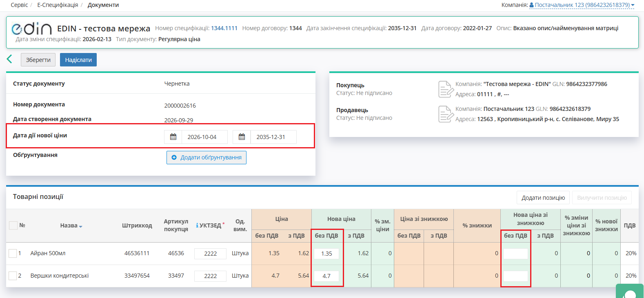Check the box for Айран 500мл row

pyautogui.click(x=13, y=253)
